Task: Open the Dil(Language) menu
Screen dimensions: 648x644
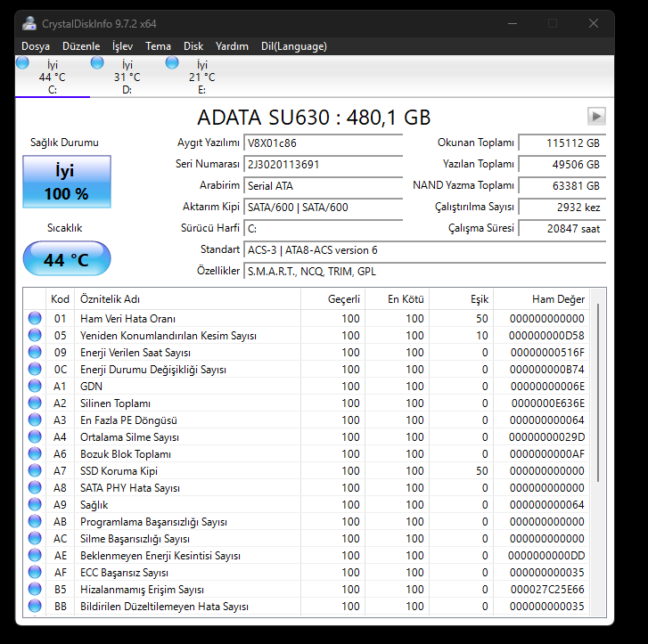Action: pos(294,46)
